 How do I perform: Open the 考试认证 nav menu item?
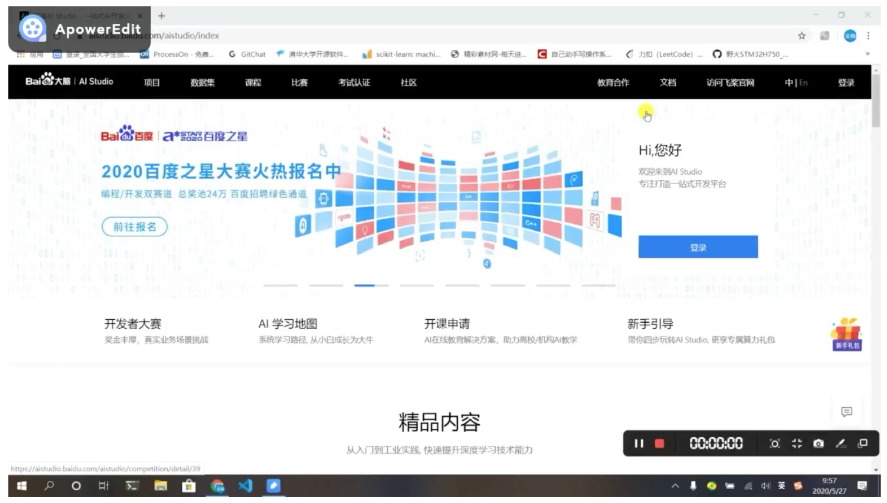tap(354, 83)
